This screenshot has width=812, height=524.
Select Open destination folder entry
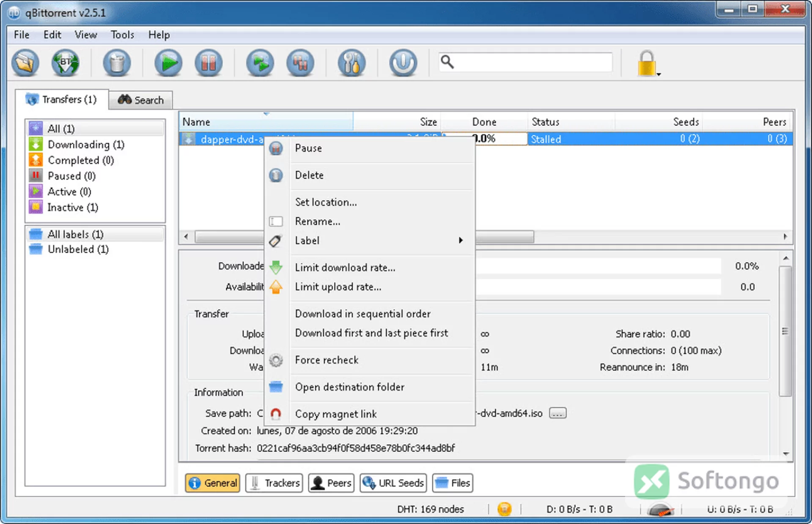coord(370,387)
